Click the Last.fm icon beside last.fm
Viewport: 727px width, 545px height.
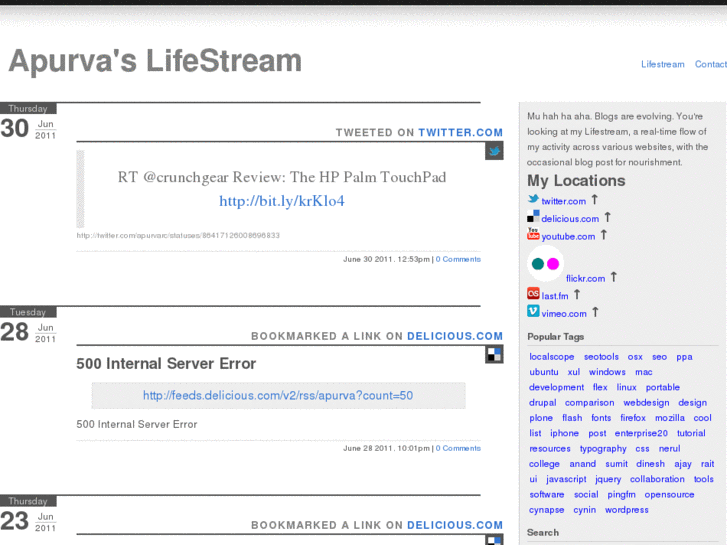click(533, 294)
